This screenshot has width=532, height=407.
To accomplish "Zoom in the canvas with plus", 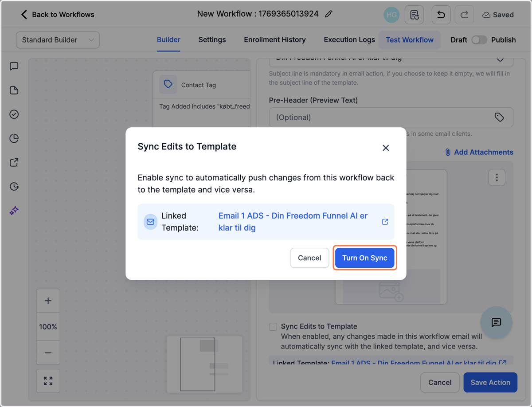I will click(x=48, y=301).
